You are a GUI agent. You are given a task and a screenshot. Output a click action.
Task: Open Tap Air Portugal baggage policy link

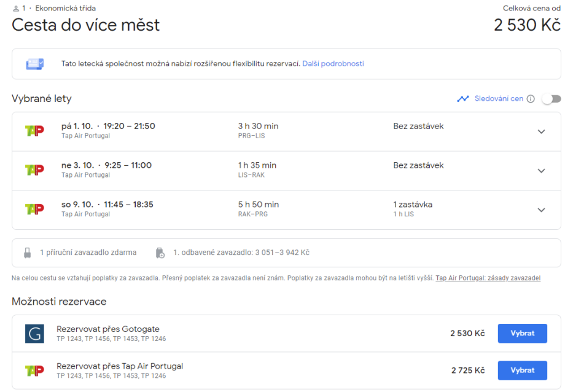pos(488,278)
